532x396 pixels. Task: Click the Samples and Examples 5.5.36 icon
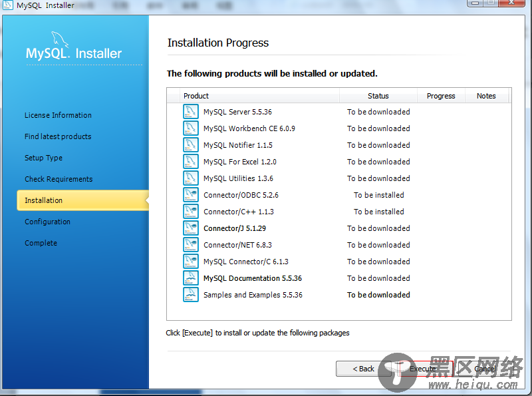coord(191,294)
